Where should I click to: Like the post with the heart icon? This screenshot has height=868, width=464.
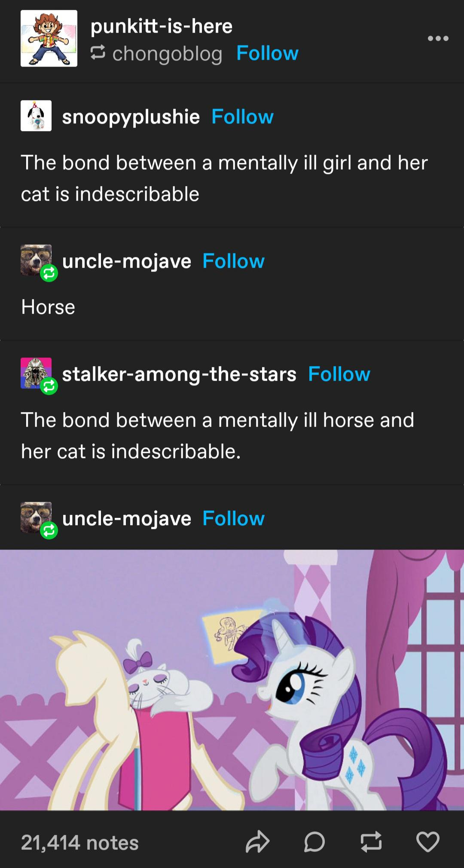pyautogui.click(x=427, y=842)
